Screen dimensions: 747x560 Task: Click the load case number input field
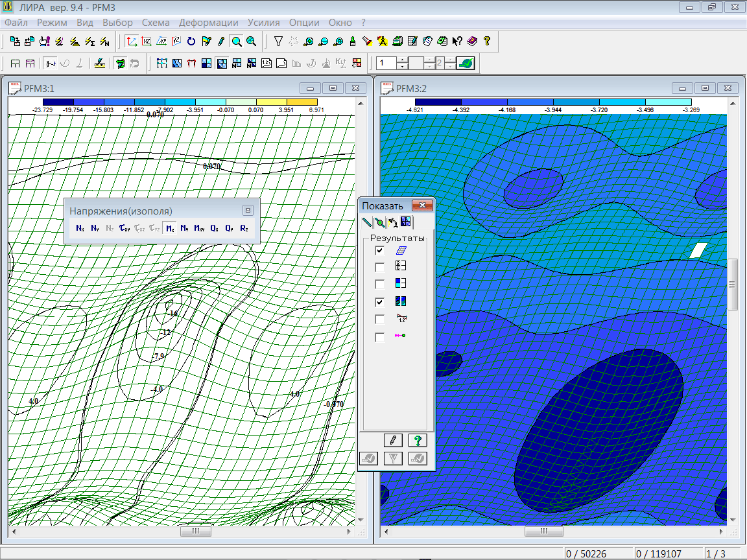pos(386,64)
